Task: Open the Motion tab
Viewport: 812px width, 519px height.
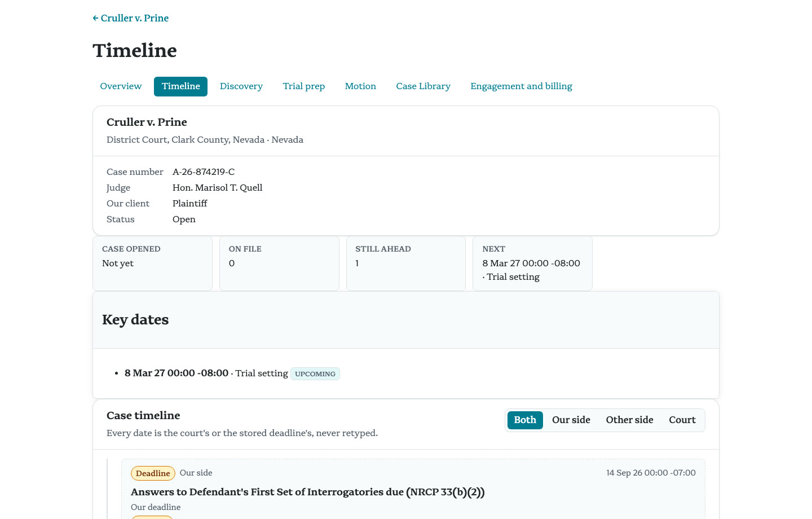Action: coord(360,86)
